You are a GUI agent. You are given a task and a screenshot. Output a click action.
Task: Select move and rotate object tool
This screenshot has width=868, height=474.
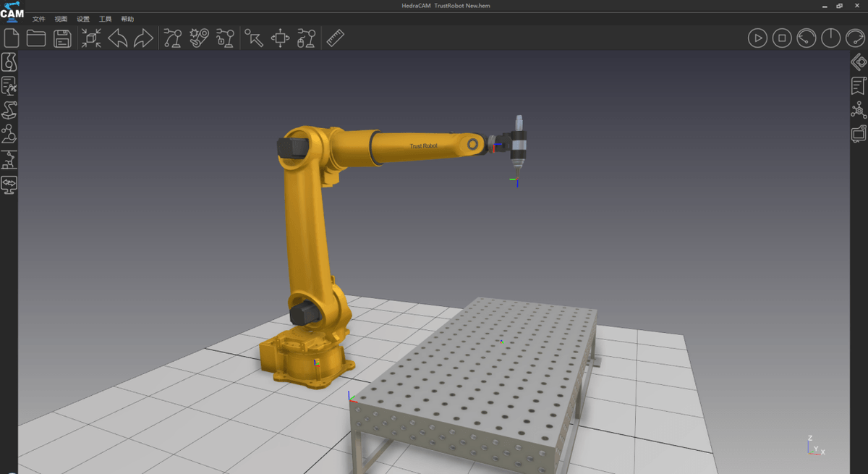point(280,38)
